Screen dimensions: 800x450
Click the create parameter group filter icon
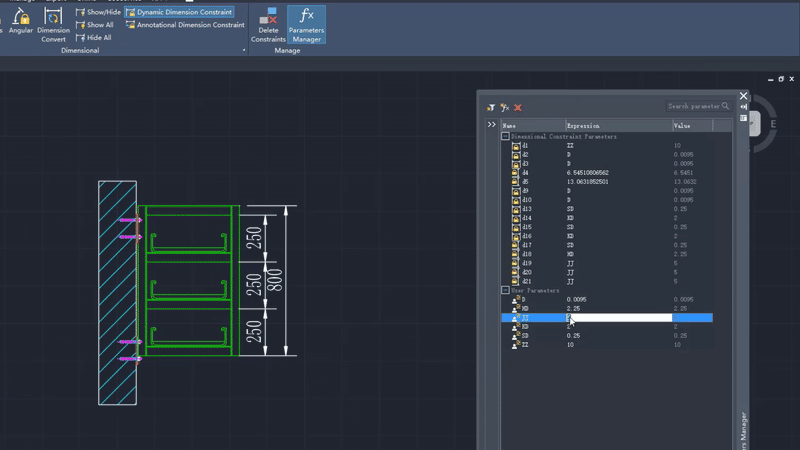tap(491, 107)
